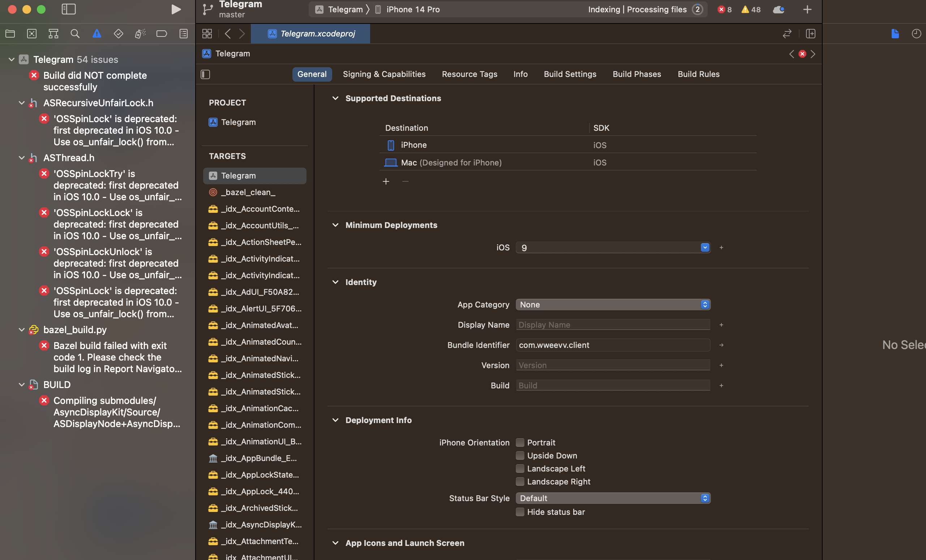This screenshot has width=926, height=560.
Task: Switch to the Build Settings tab
Action: tap(570, 74)
